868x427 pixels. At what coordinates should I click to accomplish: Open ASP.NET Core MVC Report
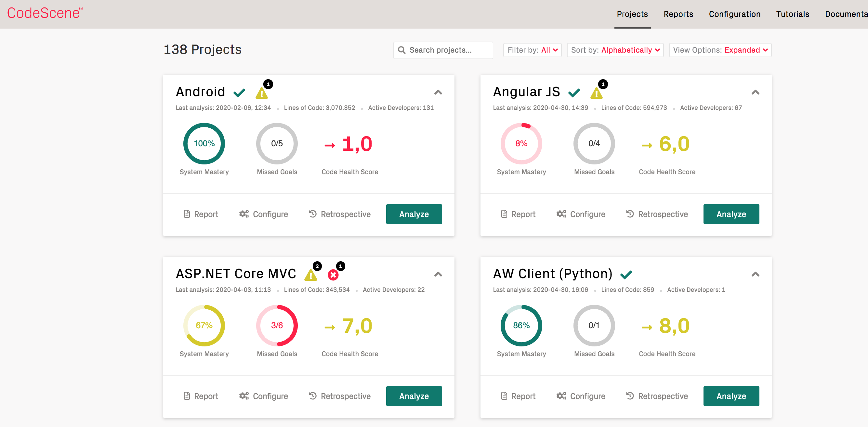[201, 396]
